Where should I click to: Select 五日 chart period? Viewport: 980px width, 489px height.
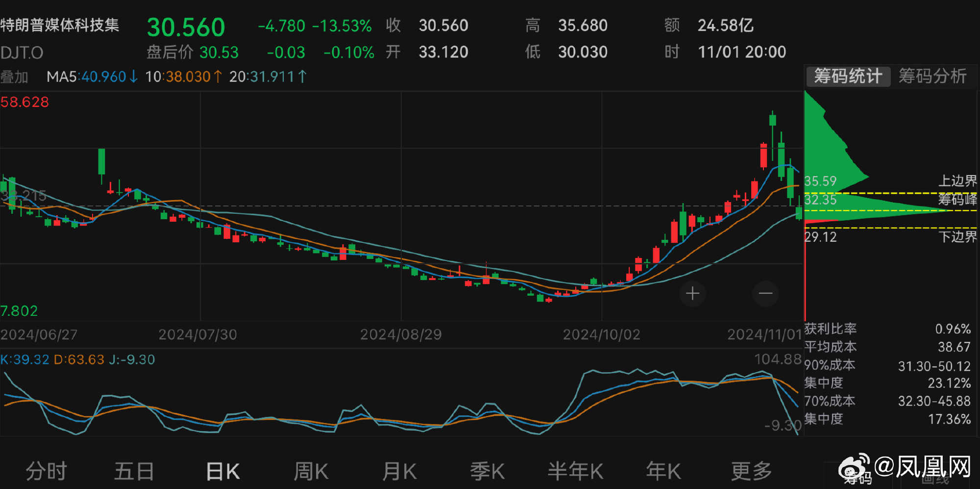[x=134, y=471]
